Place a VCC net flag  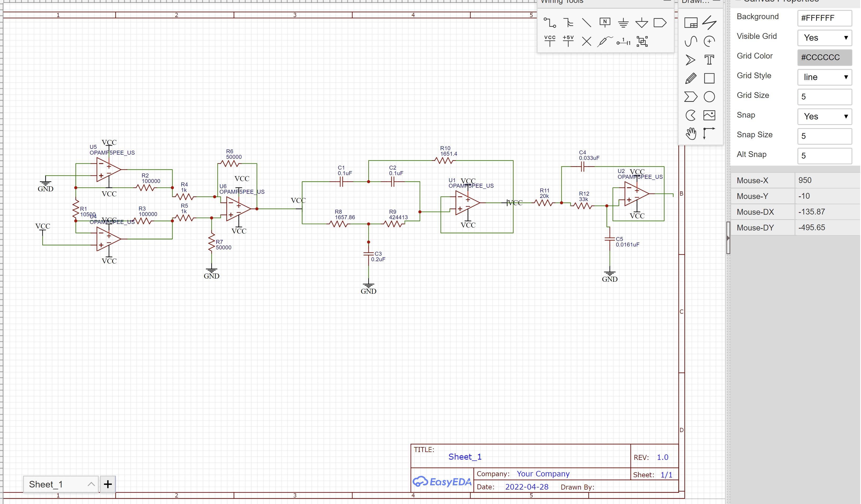550,41
